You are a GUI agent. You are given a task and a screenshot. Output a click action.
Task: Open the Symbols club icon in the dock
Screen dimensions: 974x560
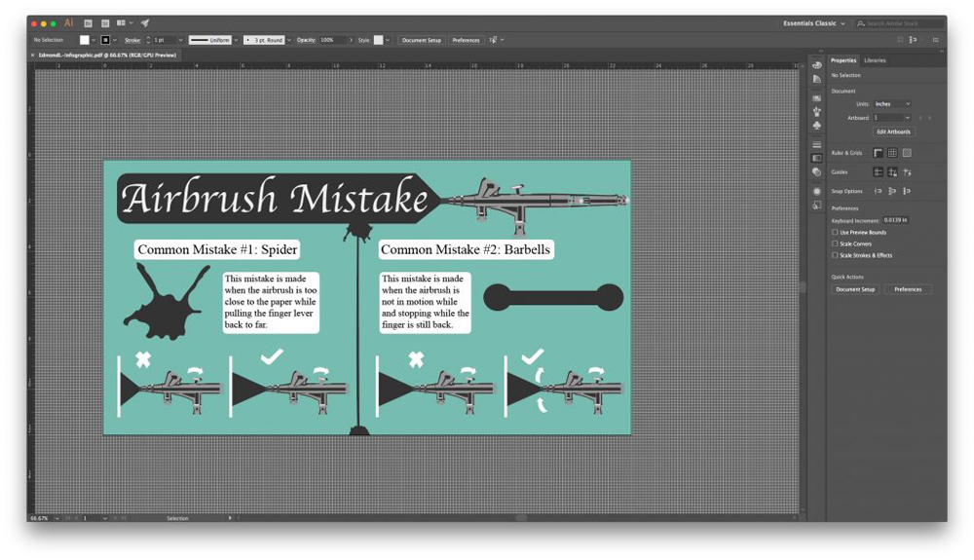pyautogui.click(x=817, y=126)
